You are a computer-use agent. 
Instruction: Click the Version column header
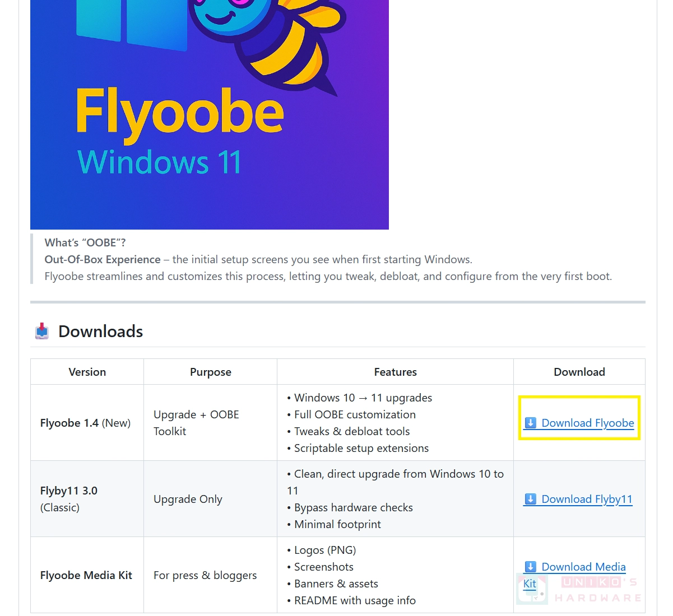coord(87,372)
